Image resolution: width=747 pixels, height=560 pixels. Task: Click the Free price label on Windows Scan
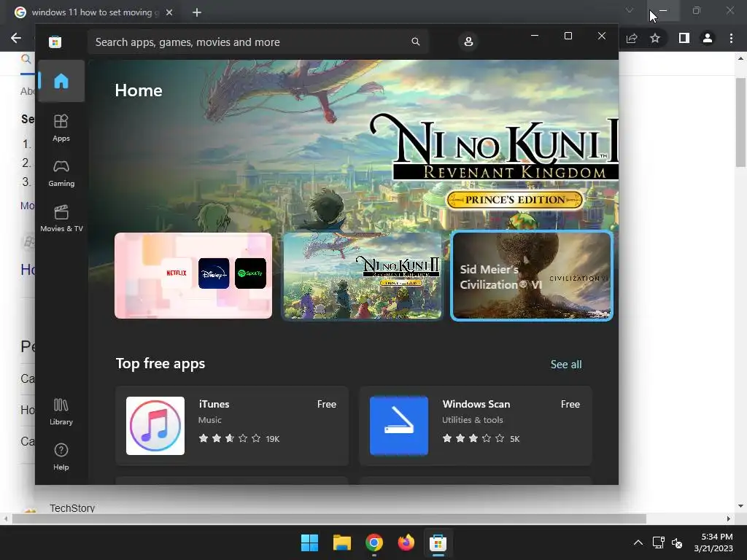(x=570, y=404)
